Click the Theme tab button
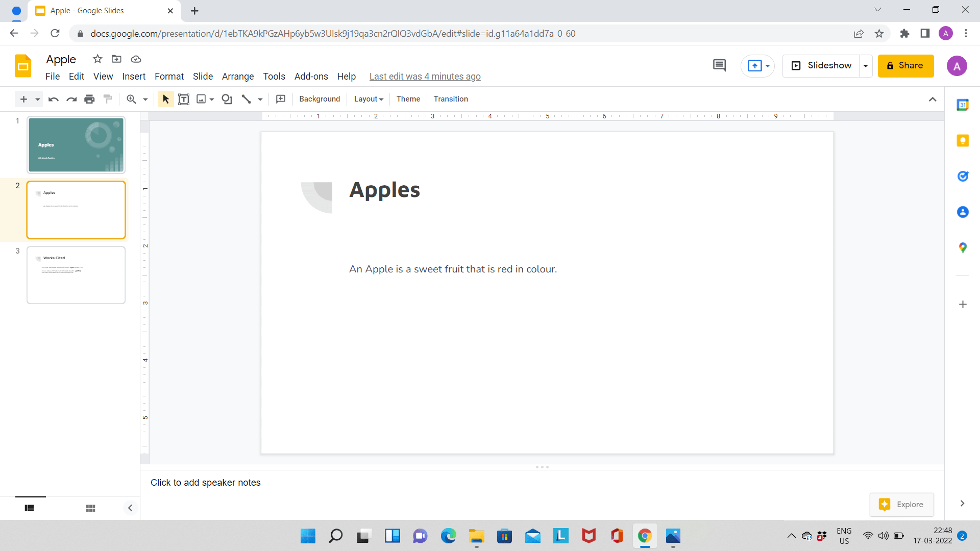Image resolution: width=980 pixels, height=551 pixels. tap(407, 99)
